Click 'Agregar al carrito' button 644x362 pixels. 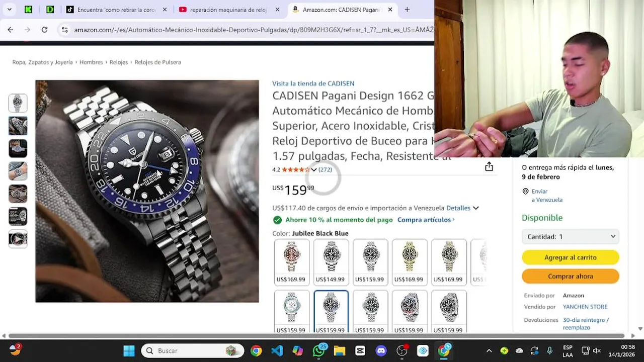tap(571, 257)
